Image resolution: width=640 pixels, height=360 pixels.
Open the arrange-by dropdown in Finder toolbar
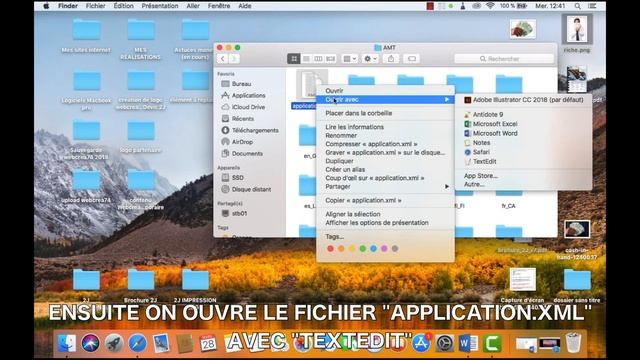click(x=349, y=59)
